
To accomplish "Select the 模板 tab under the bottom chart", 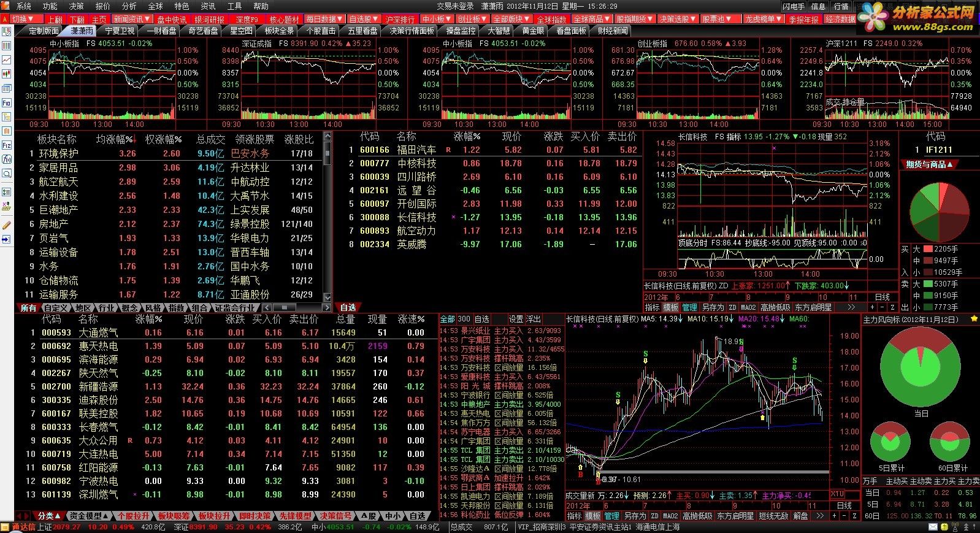I will pyautogui.click(x=593, y=516).
